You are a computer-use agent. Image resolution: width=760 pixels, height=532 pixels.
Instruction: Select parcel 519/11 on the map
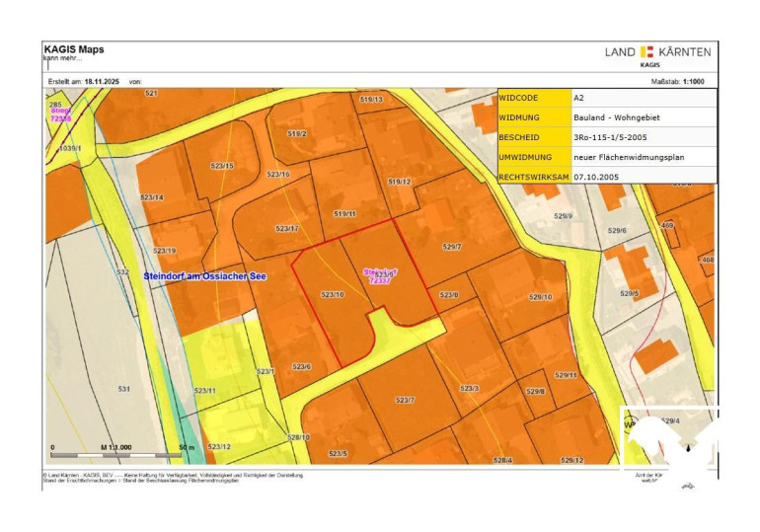[344, 213]
